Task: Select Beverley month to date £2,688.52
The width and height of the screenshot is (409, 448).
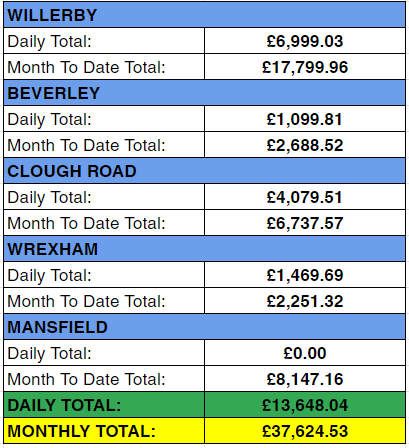Action: [305, 145]
